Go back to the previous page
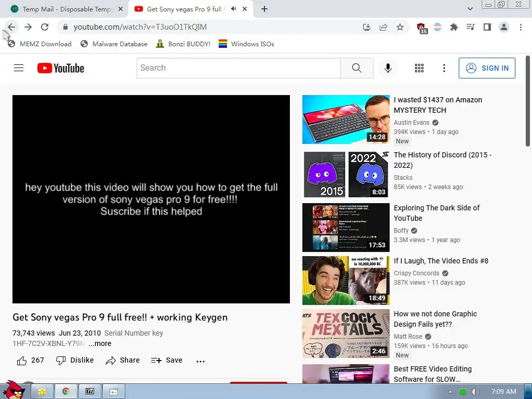 point(11,27)
